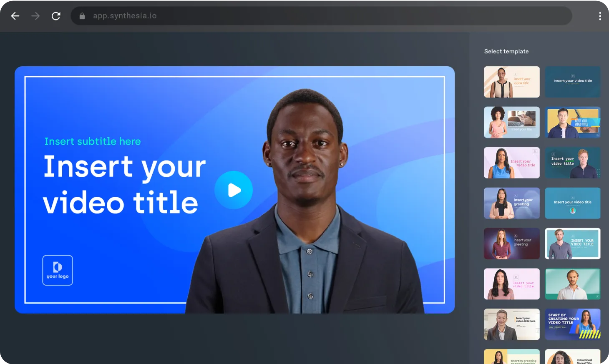This screenshot has width=609, height=364.
Task: Play the video preview
Action: coord(234,190)
